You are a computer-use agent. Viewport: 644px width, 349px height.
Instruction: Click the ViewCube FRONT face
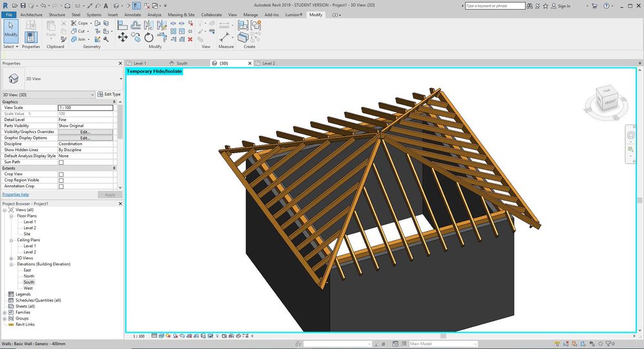(x=610, y=102)
